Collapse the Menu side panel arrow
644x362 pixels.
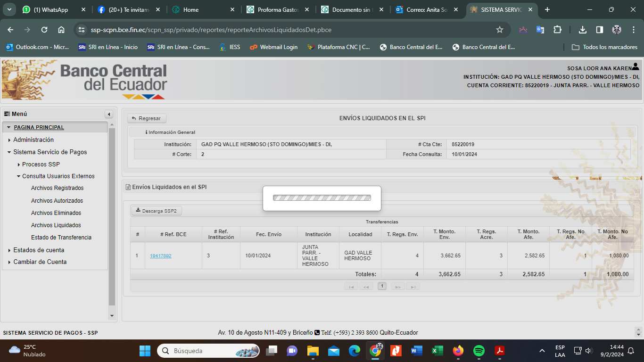(109, 114)
